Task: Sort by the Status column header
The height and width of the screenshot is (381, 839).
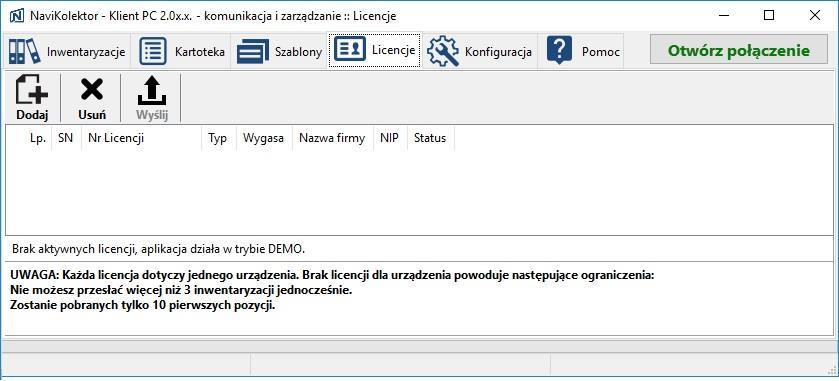Action: (x=430, y=139)
